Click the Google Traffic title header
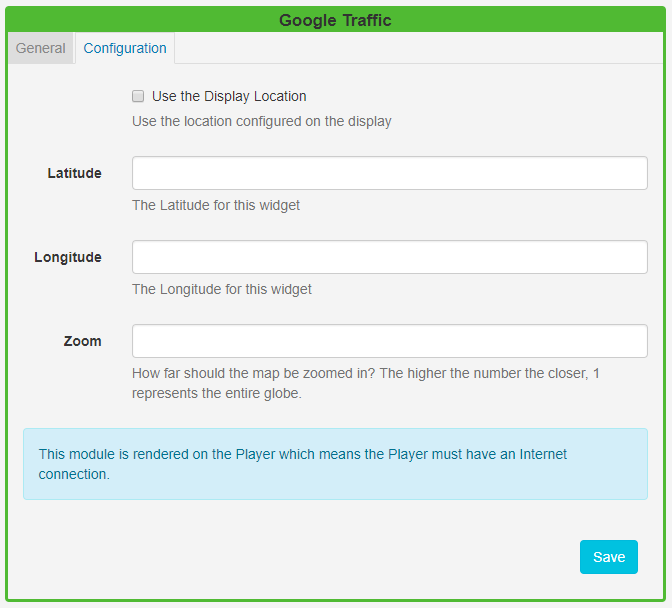 [x=335, y=20]
